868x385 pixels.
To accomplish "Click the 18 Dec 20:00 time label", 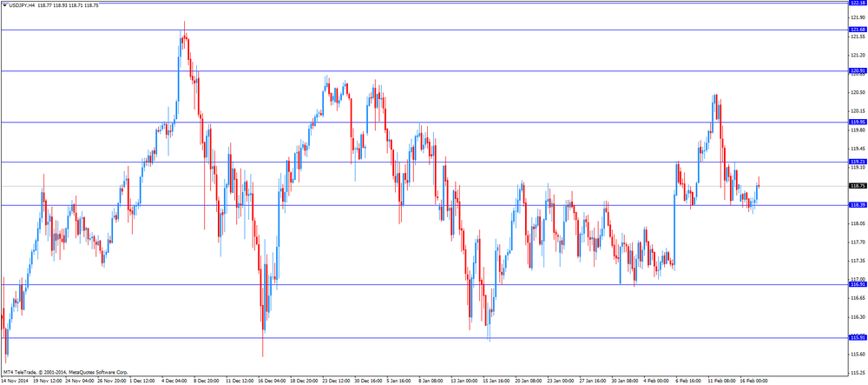I will [x=305, y=382].
